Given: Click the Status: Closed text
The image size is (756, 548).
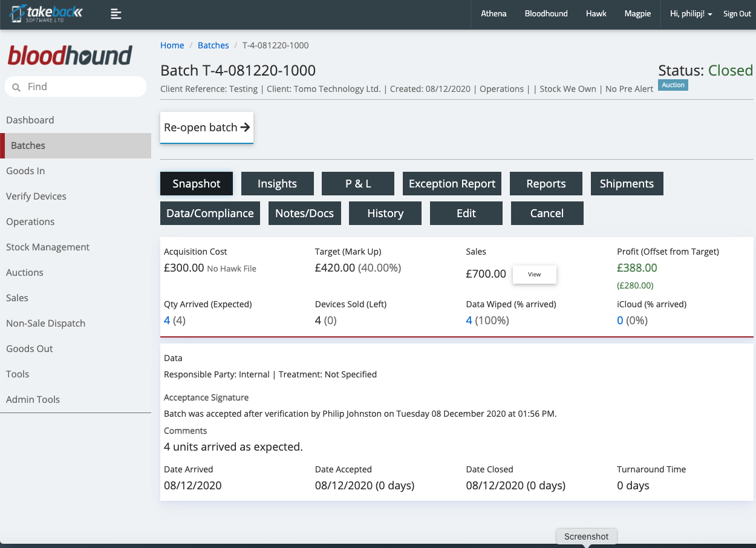Looking at the screenshot, I should click(706, 71).
